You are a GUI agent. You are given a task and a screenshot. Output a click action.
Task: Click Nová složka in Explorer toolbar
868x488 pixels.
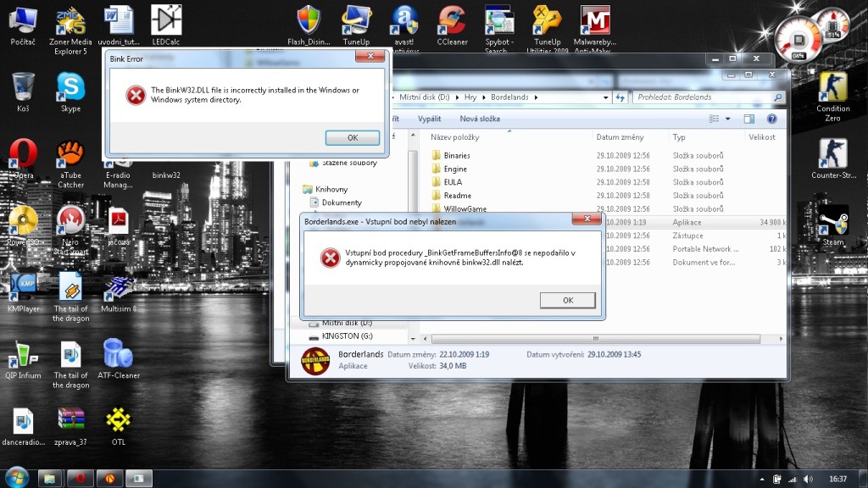(480, 119)
